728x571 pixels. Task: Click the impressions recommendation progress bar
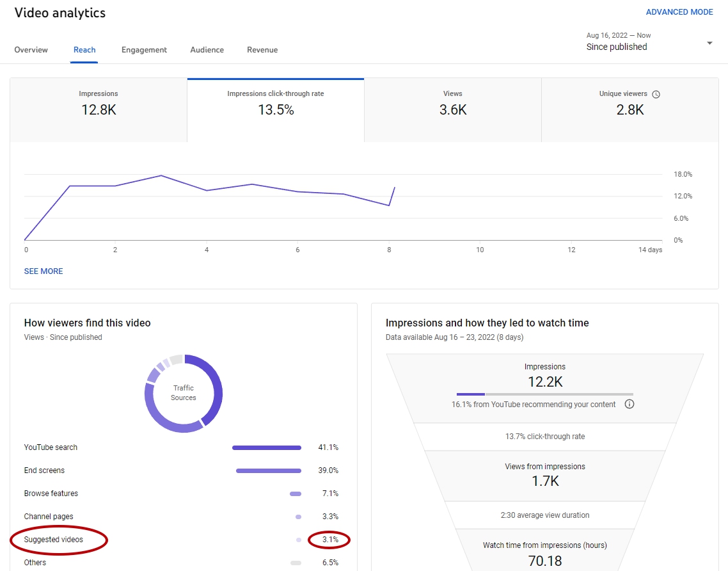pyautogui.click(x=544, y=394)
